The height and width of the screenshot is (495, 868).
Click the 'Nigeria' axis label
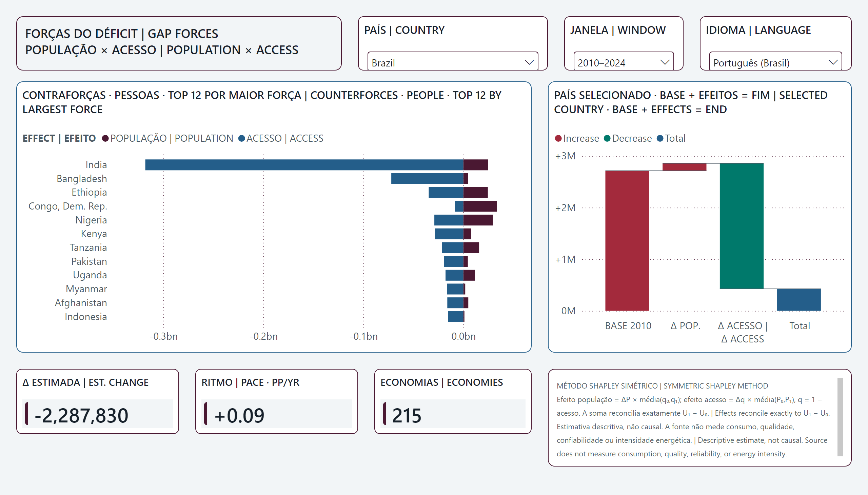pos(91,220)
